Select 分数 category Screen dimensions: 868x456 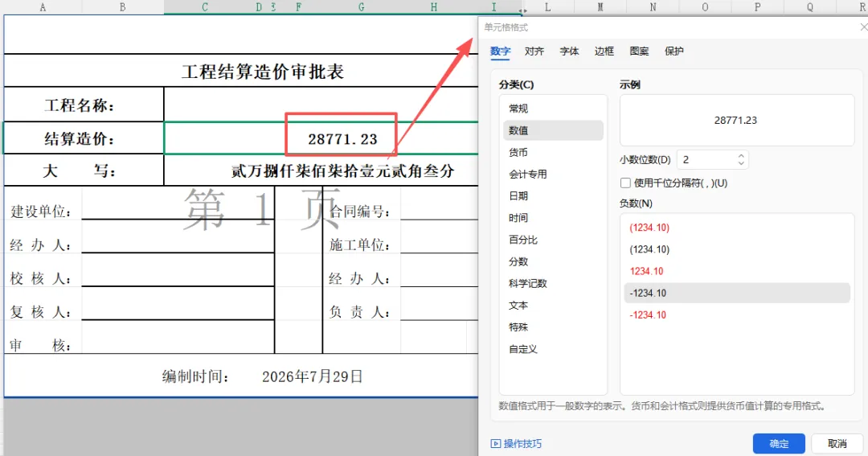[553, 261]
